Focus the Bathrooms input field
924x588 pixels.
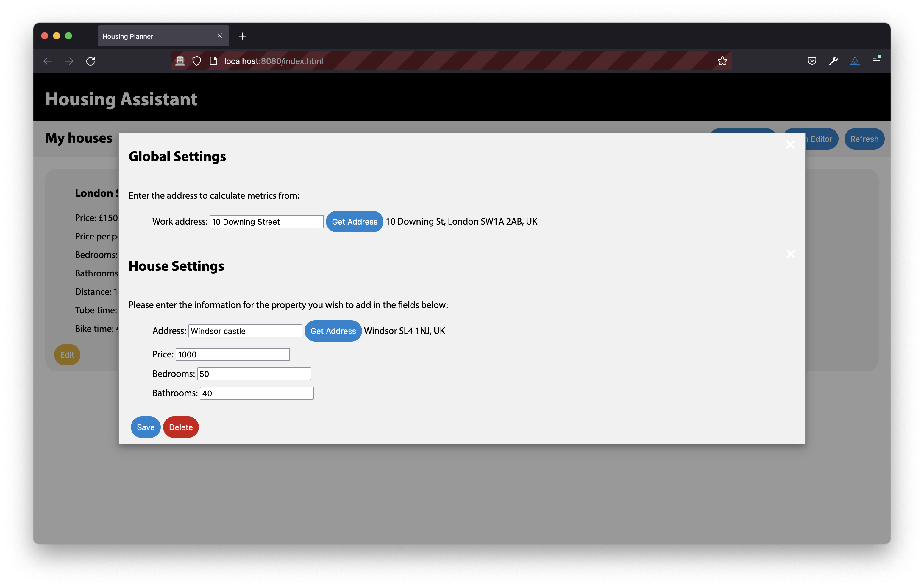257,393
